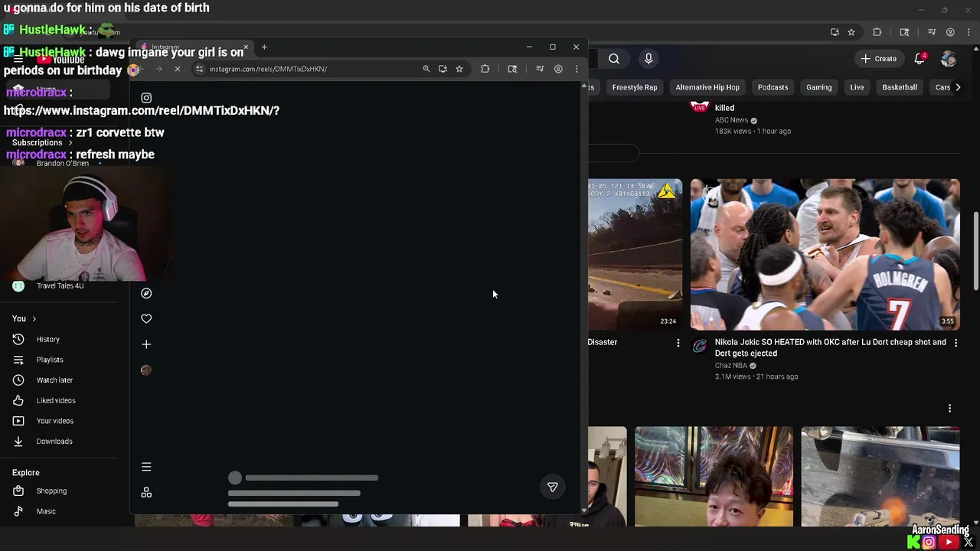Open Instagram More hamburger menu

point(146,467)
